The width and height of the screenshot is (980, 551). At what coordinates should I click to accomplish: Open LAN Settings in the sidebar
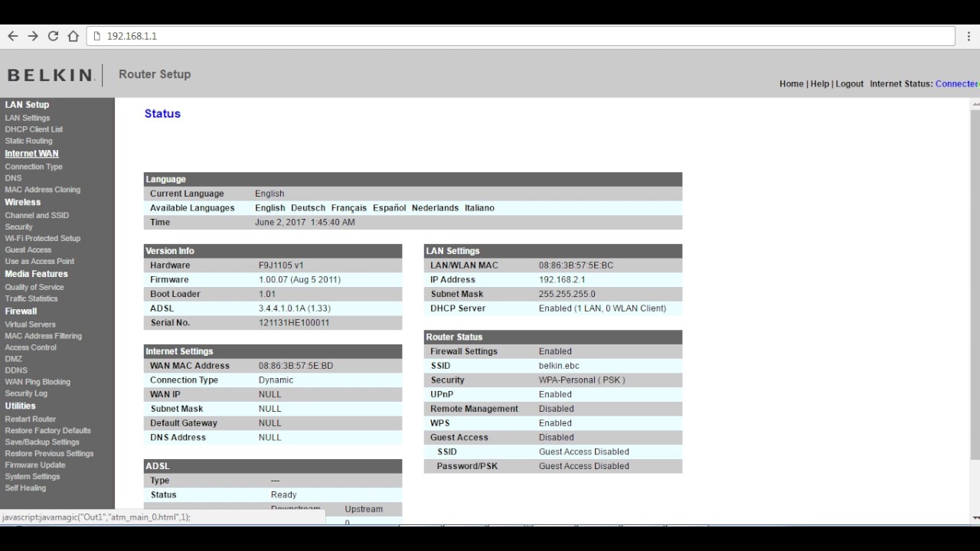pos(28,118)
